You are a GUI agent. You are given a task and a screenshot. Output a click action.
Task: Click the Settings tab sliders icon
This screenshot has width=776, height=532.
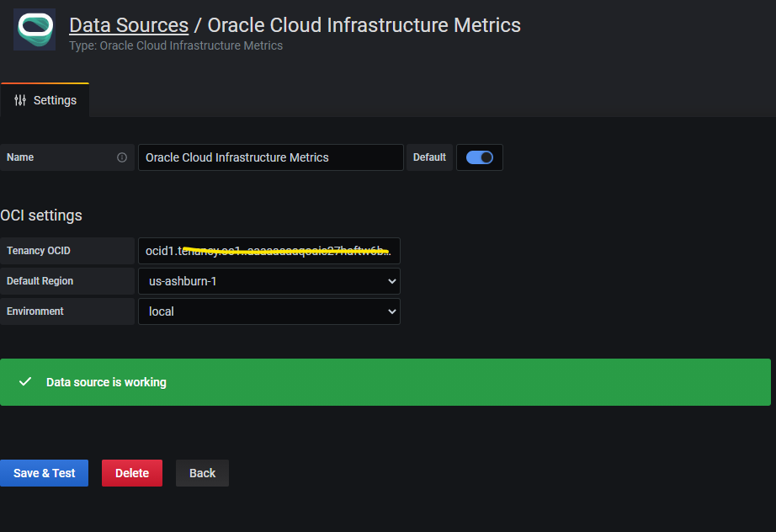[20, 100]
